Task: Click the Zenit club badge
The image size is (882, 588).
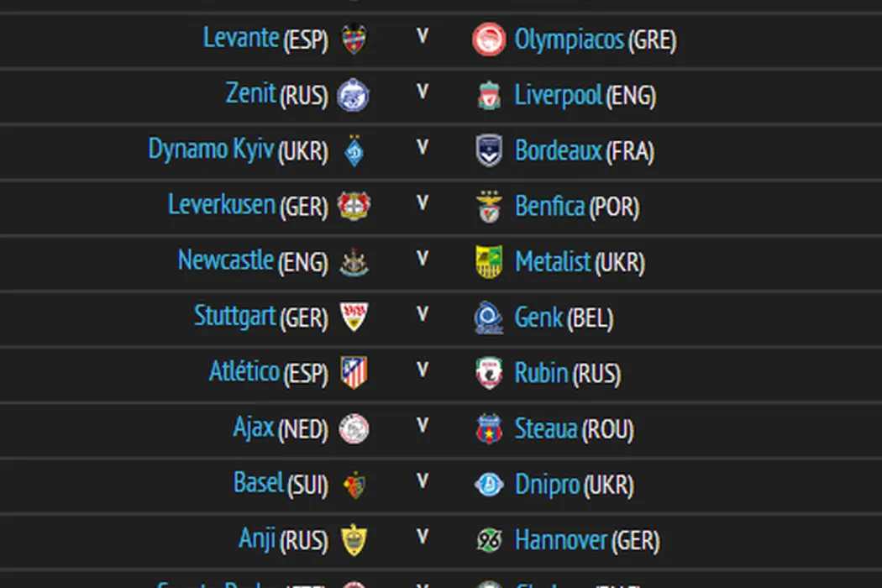Action: (353, 95)
